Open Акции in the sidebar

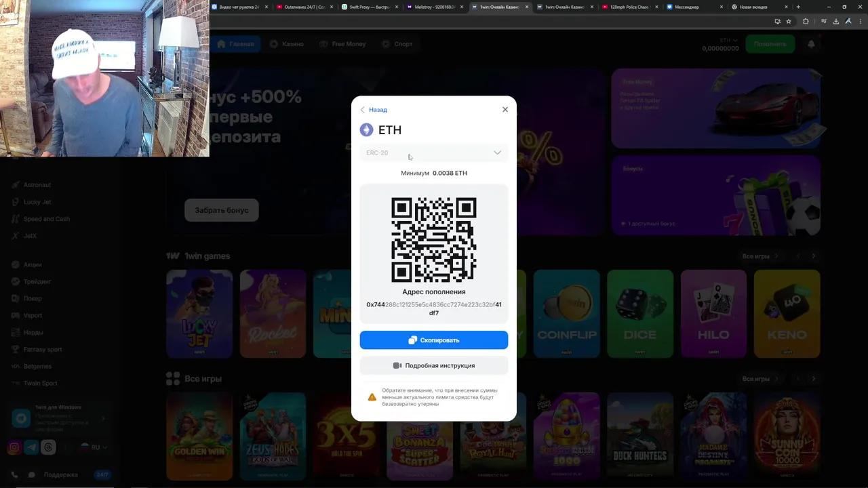[x=27, y=264]
